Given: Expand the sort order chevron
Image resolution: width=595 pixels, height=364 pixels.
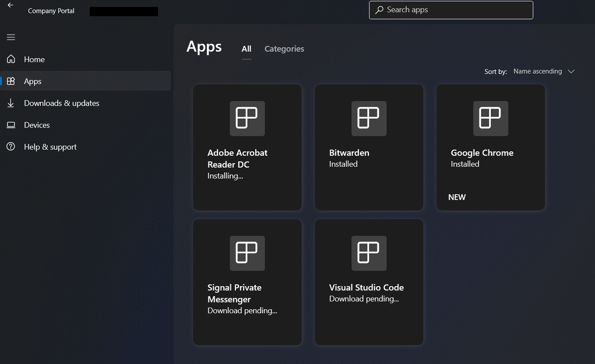Looking at the screenshot, I should 571,71.
